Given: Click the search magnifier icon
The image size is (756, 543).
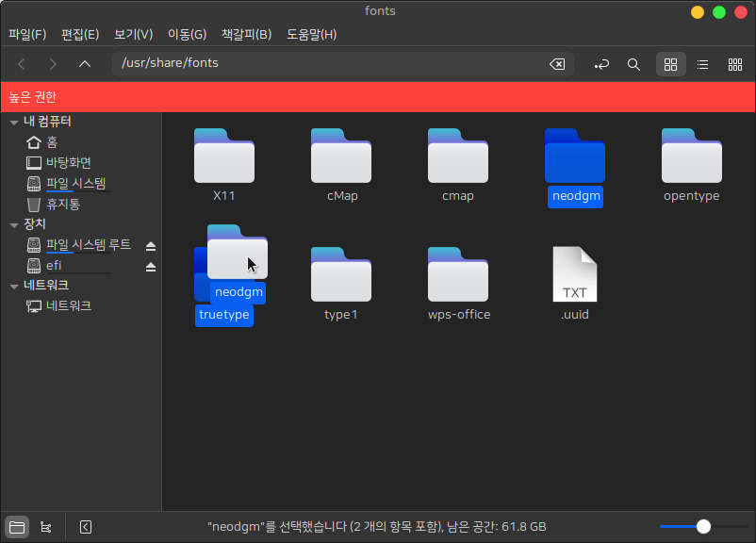Looking at the screenshot, I should pyautogui.click(x=633, y=64).
